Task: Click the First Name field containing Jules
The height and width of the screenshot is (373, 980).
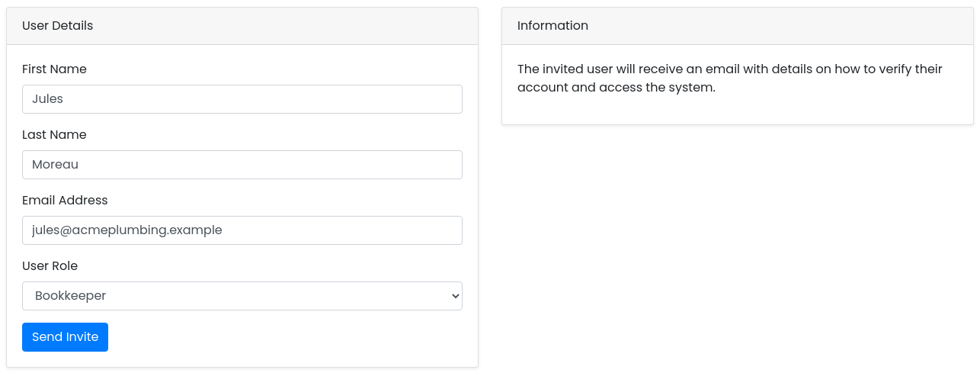Action: coord(242,99)
